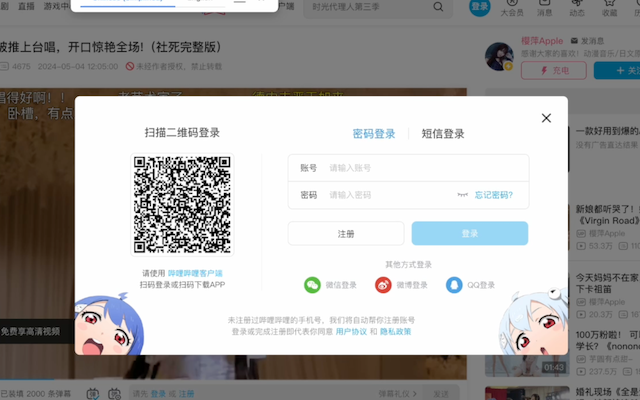Open recommended video 婚礼现场
Viewport: 640px width, 400px height.
coord(608,392)
